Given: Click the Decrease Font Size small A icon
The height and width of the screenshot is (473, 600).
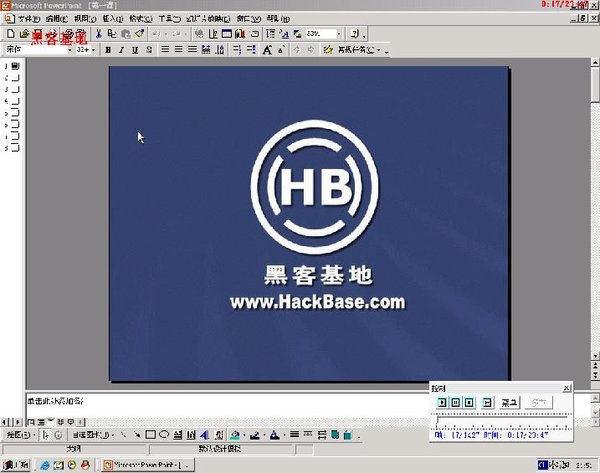Looking at the screenshot, I should [281, 50].
